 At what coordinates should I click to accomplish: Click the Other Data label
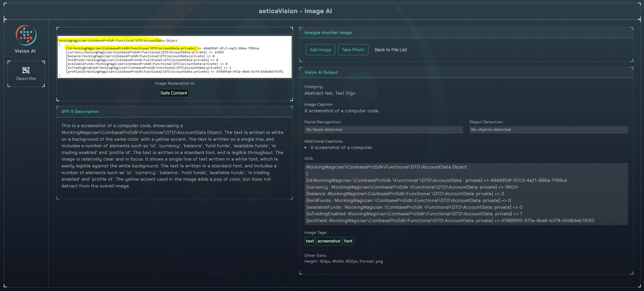[x=315, y=256]
